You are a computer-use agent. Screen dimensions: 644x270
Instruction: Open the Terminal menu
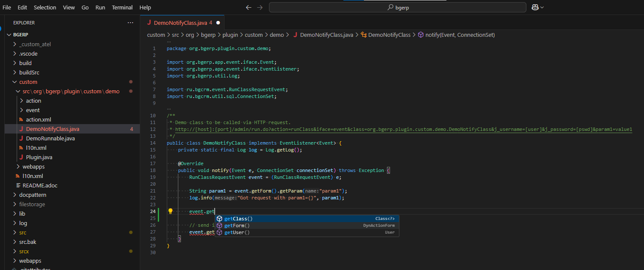122,7
